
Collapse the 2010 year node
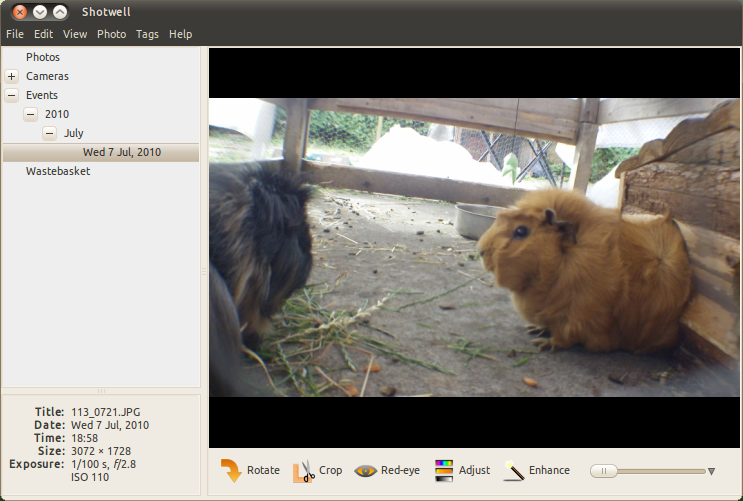(x=31, y=114)
